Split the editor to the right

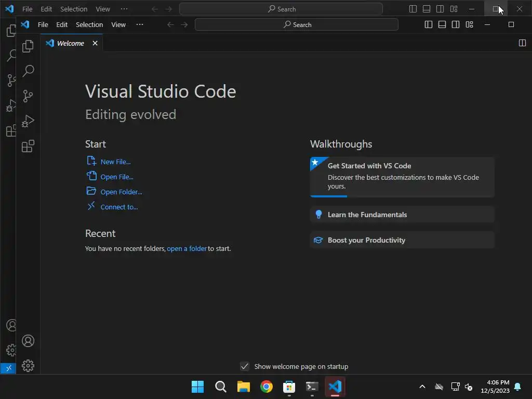(522, 43)
